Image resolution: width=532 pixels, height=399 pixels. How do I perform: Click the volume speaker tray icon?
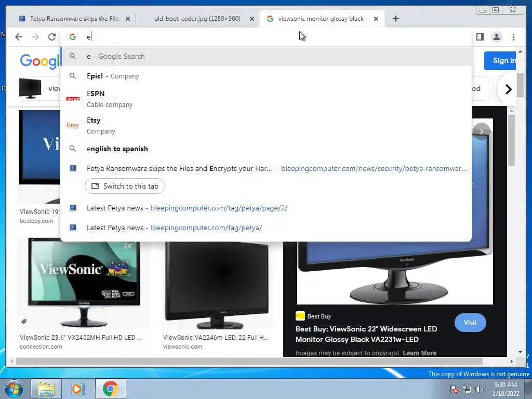(x=480, y=390)
